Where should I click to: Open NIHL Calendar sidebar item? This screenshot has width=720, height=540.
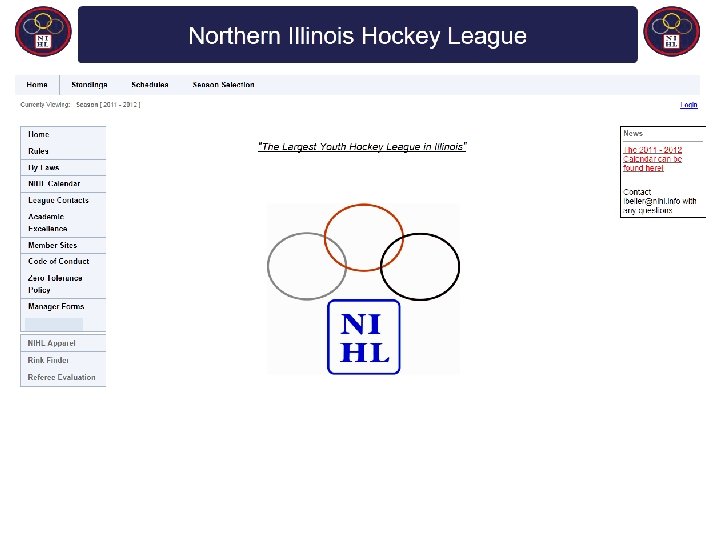(54, 184)
